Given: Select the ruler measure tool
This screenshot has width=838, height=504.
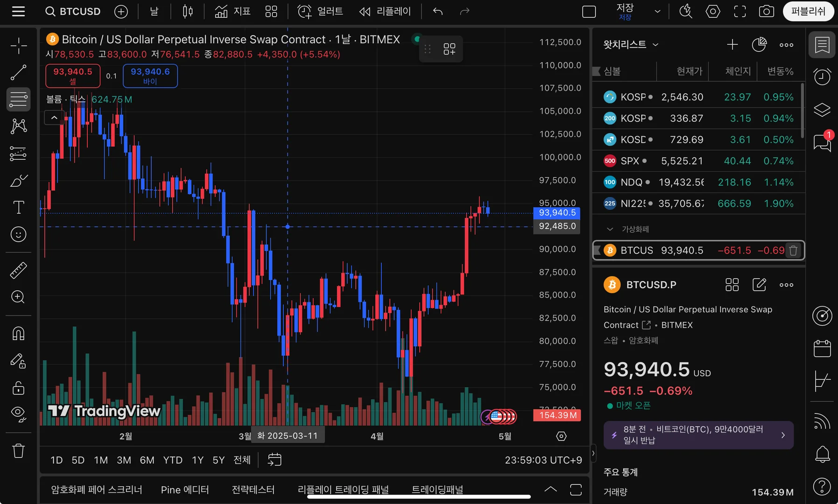Looking at the screenshot, I should 19,270.
